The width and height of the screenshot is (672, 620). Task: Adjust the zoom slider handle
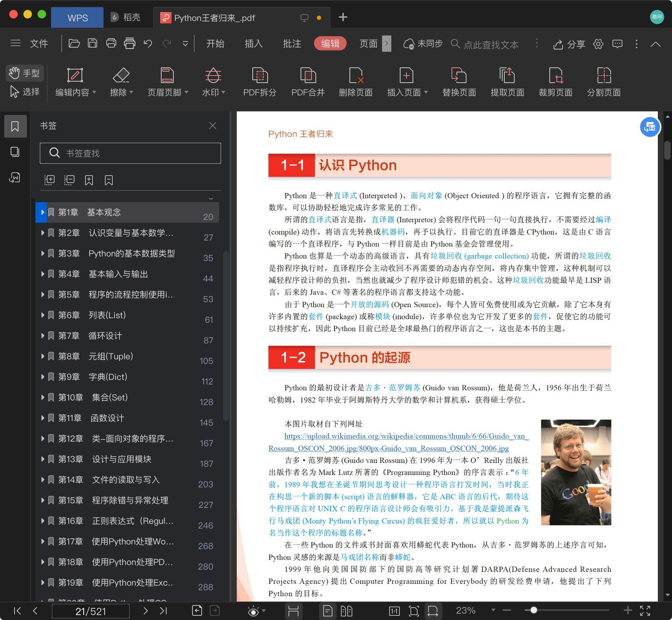[533, 610]
